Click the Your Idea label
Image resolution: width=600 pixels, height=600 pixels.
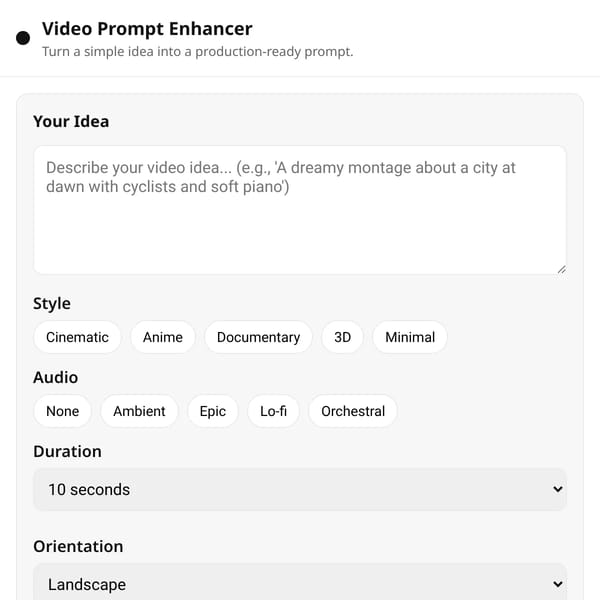click(71, 121)
